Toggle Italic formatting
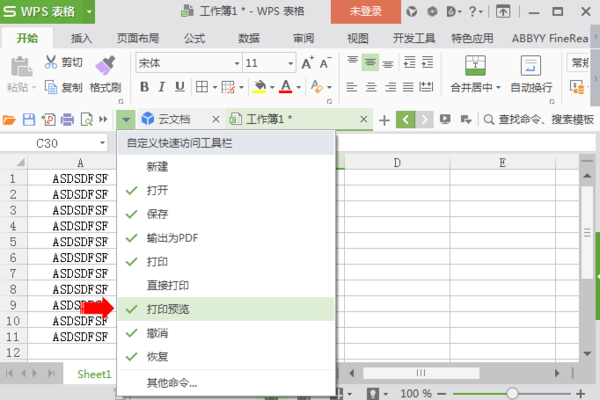 [x=161, y=87]
